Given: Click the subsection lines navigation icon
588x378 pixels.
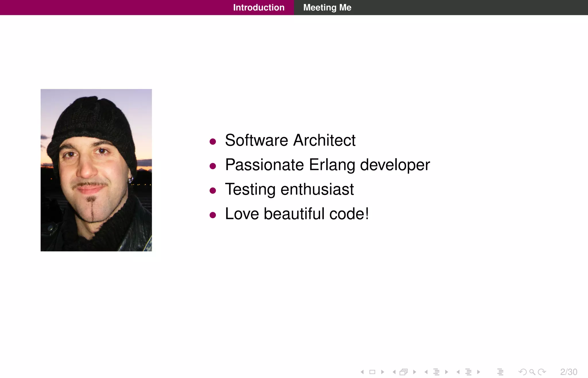Looking at the screenshot, I should 436,372.
